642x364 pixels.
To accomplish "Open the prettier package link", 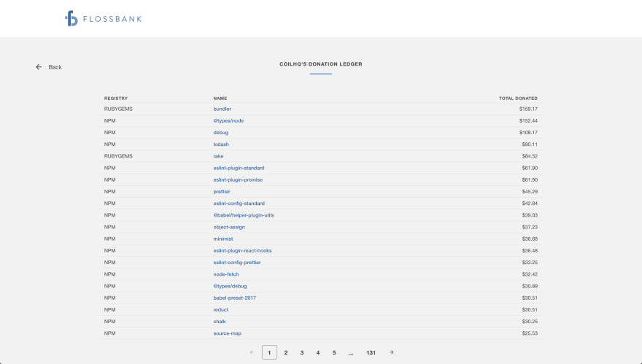I will (x=222, y=192).
